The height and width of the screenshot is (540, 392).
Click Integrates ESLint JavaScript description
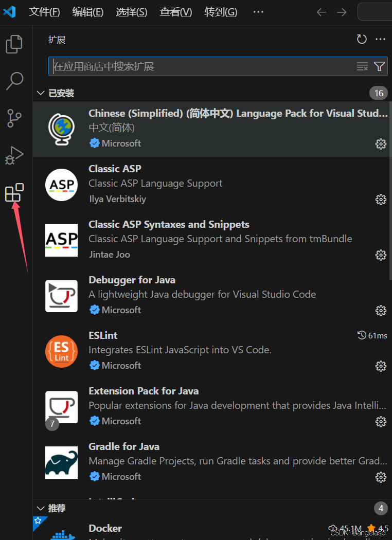point(180,350)
